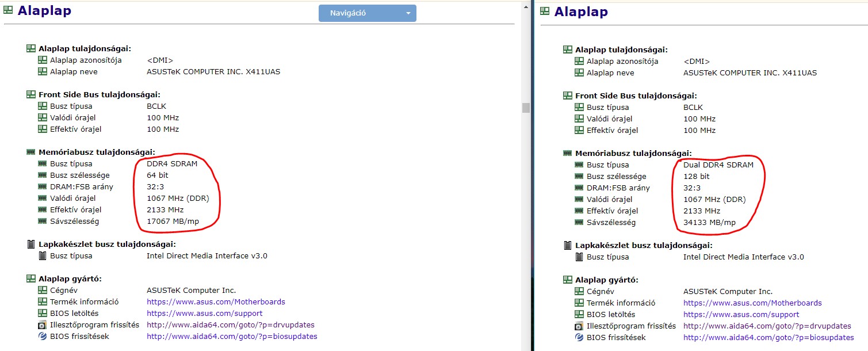Click Front Side Bus section icon in right report

[x=568, y=96]
